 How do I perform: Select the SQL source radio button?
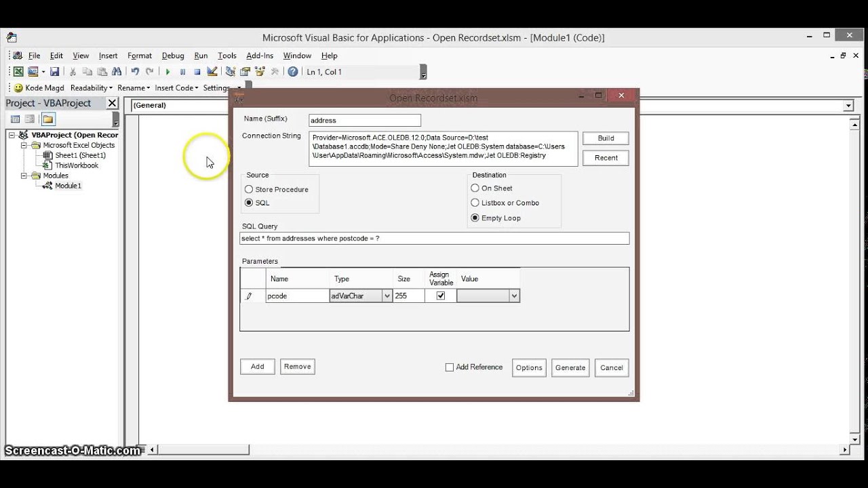tap(249, 203)
